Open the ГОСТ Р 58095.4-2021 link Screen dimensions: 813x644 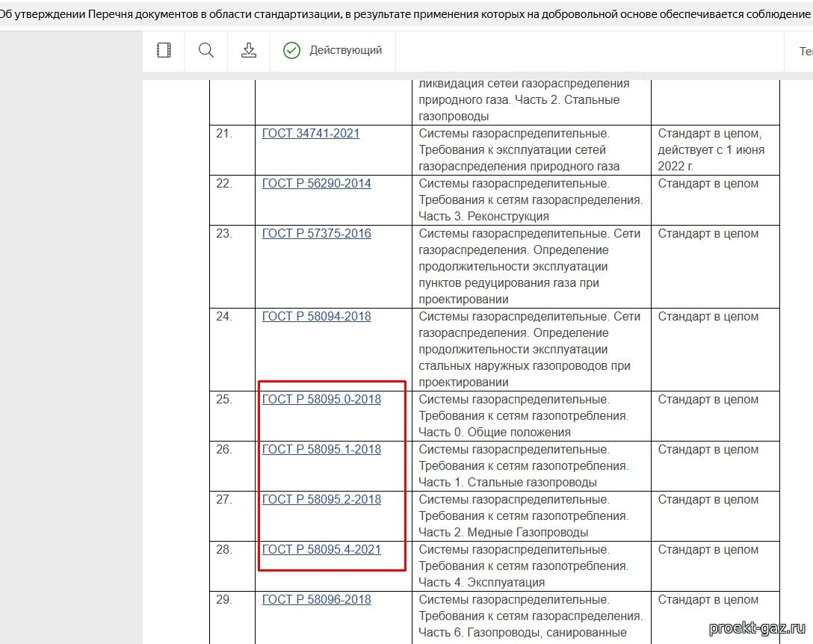click(x=321, y=550)
